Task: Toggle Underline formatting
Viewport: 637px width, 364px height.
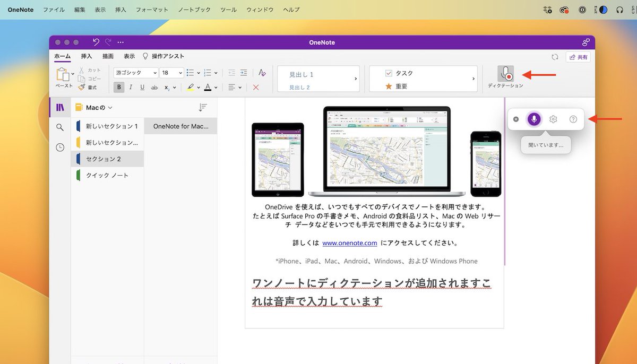Action: (x=142, y=88)
